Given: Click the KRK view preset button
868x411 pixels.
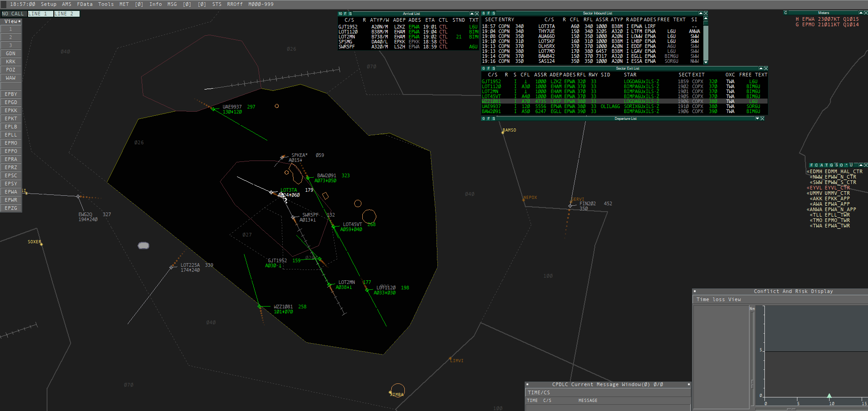Looking at the screenshot, I should tap(11, 61).
